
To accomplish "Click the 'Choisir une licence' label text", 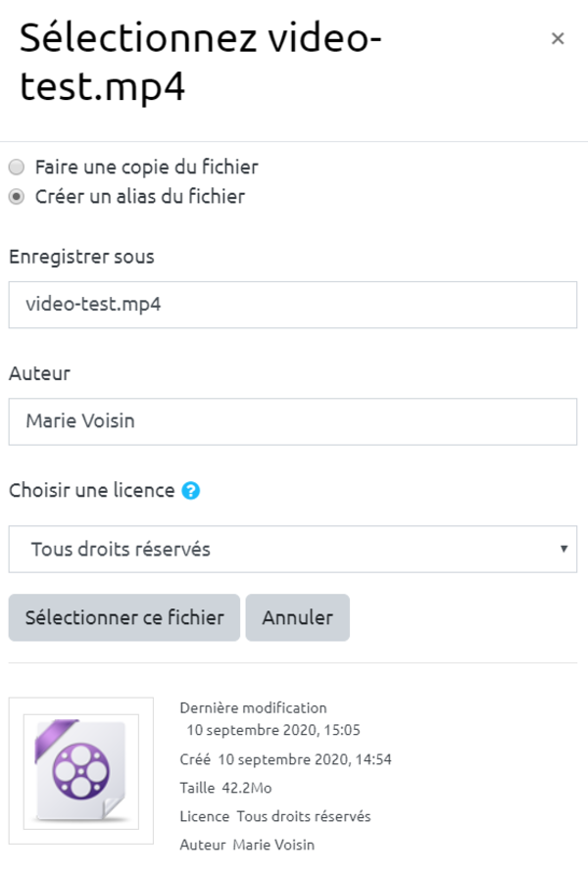I will pyautogui.click(x=92, y=490).
